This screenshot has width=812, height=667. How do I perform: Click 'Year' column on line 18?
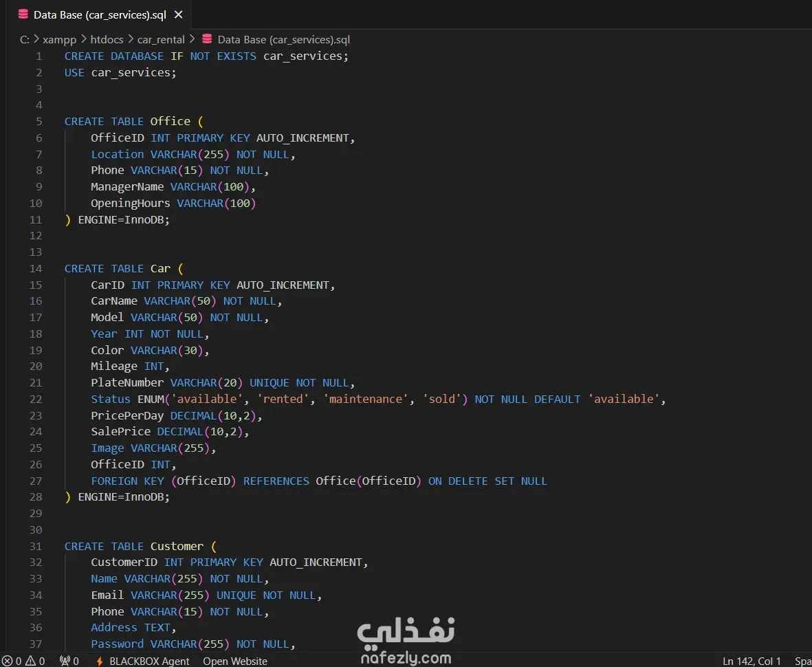pos(104,333)
